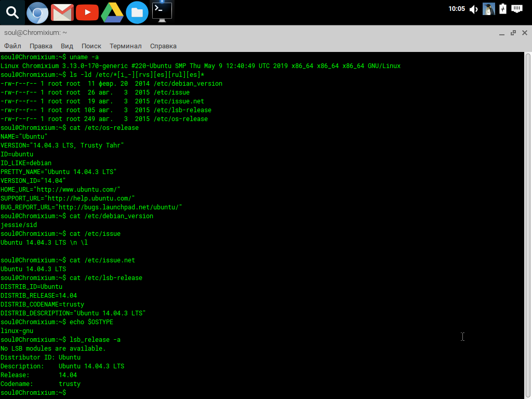Click the "Codename: trusty" line

[x=41, y=383]
